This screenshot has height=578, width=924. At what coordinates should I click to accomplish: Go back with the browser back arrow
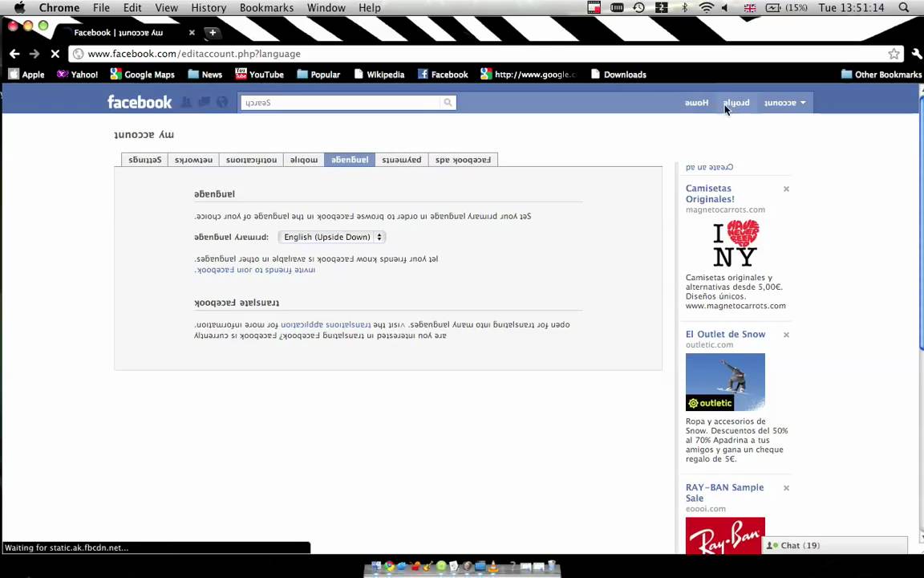click(x=14, y=54)
